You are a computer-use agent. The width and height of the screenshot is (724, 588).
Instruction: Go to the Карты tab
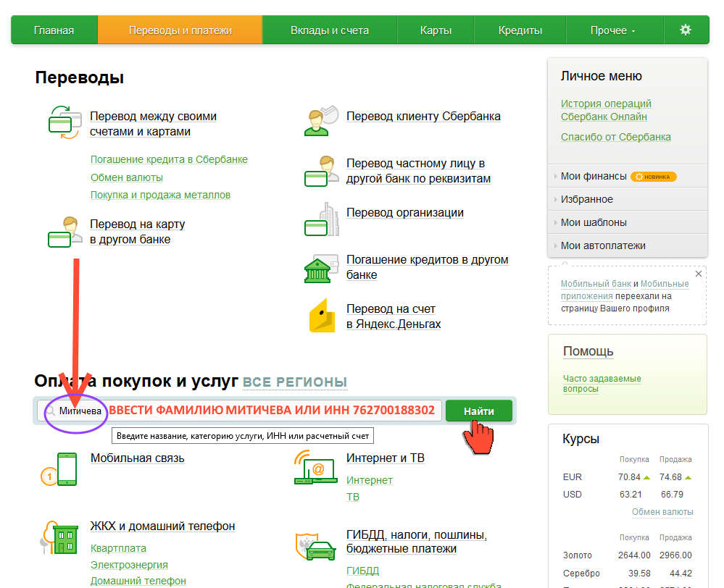(436, 30)
